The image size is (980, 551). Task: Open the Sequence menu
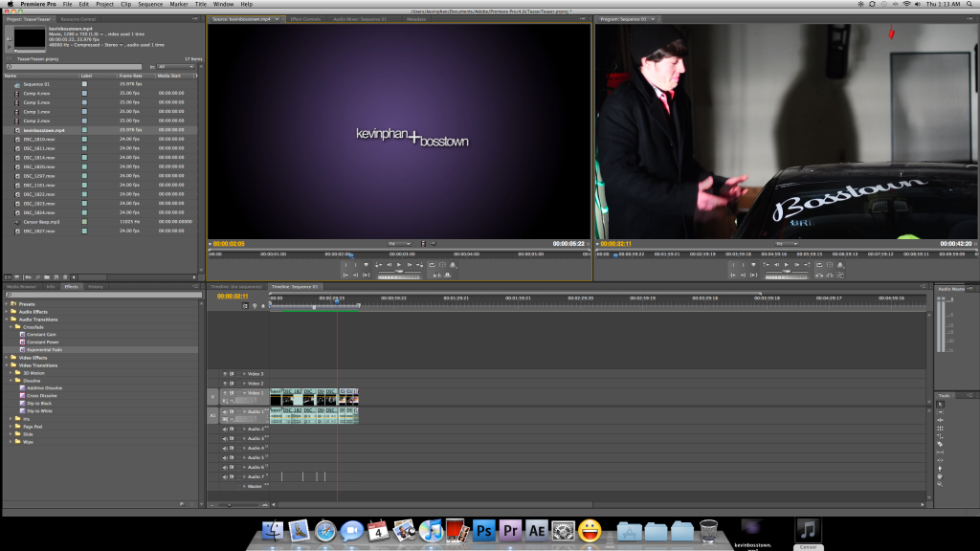click(150, 4)
